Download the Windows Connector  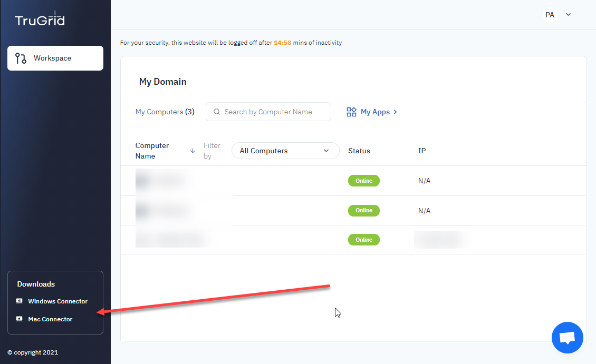coord(58,301)
